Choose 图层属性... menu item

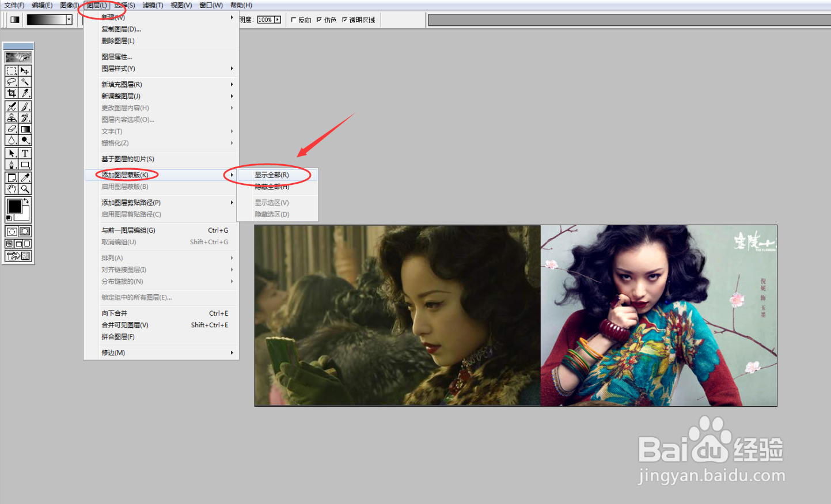[x=161, y=56]
